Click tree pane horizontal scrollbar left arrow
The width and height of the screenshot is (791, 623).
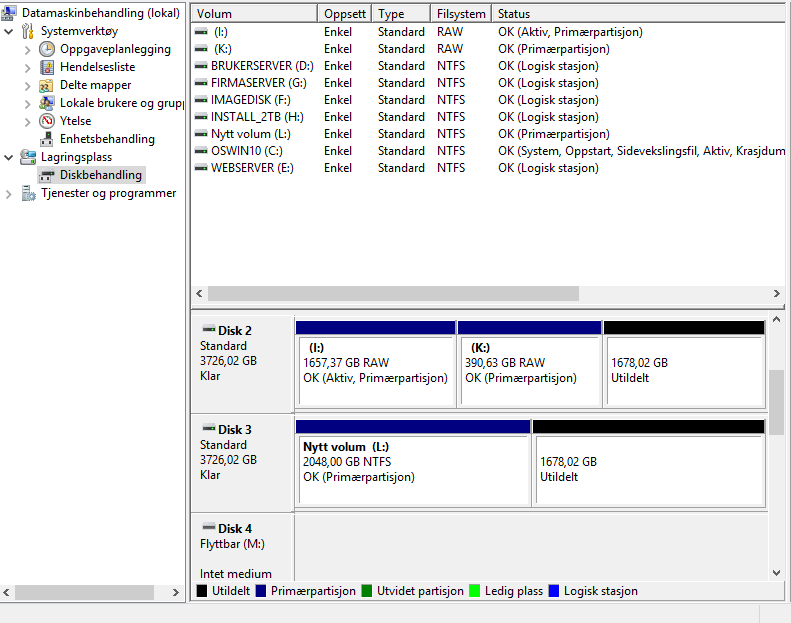[7, 592]
